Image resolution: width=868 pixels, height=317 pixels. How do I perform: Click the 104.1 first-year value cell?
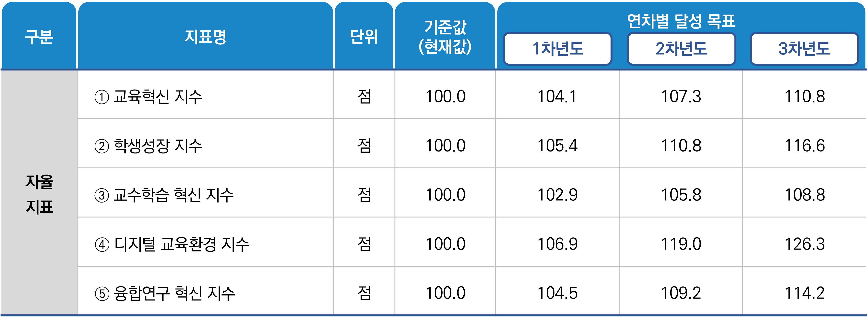[557, 97]
